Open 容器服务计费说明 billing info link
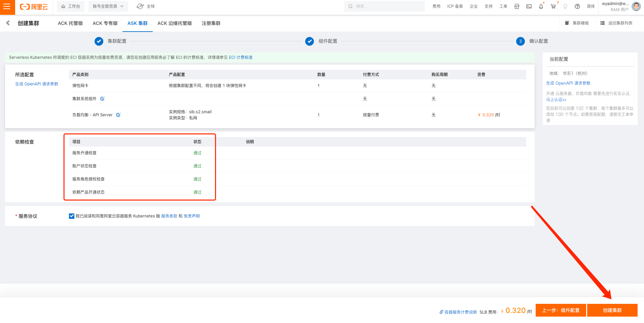This screenshot has width=644, height=323. point(458,312)
